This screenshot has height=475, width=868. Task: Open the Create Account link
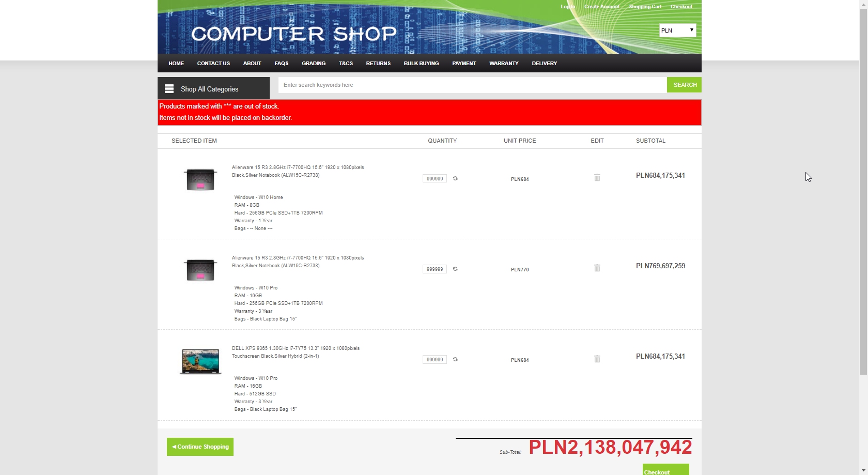pyautogui.click(x=601, y=7)
